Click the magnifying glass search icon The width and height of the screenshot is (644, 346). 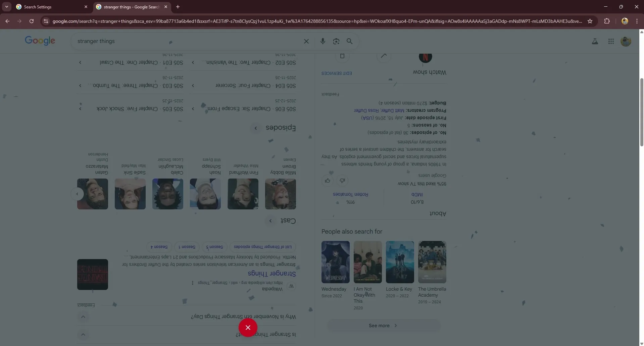349,41
